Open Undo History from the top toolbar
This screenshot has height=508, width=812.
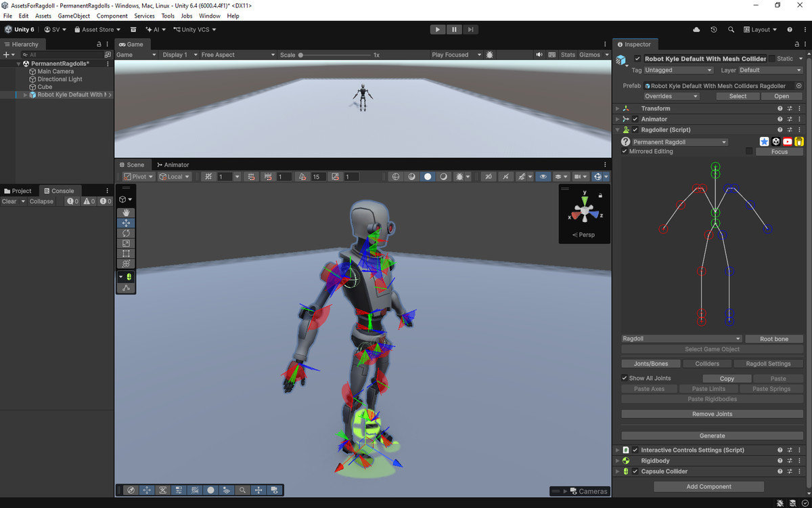click(x=714, y=30)
